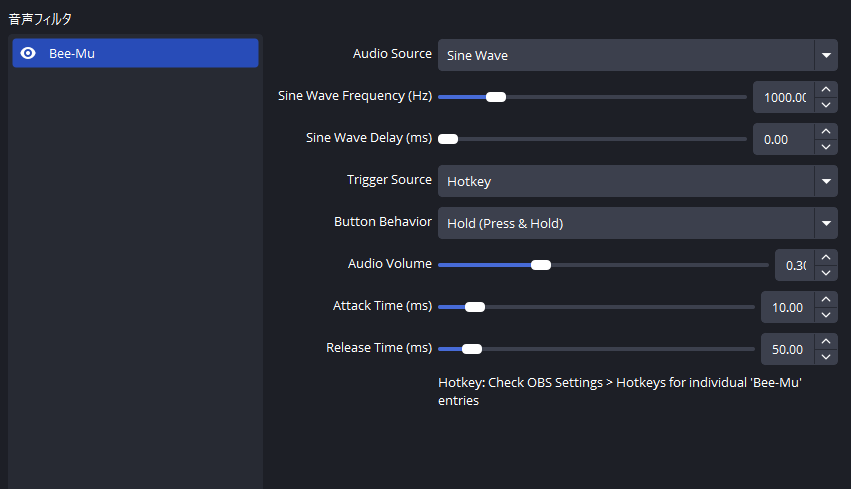Open the Audio Source dropdown
The width and height of the screenshot is (851, 489).
(x=637, y=55)
